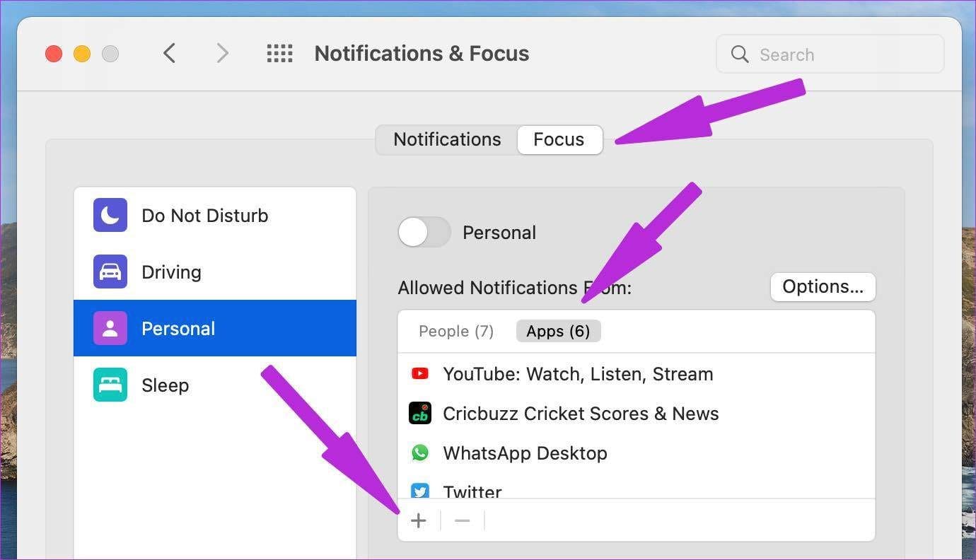Click the Twitter bird icon
The width and height of the screenshot is (976, 560).
point(420,491)
